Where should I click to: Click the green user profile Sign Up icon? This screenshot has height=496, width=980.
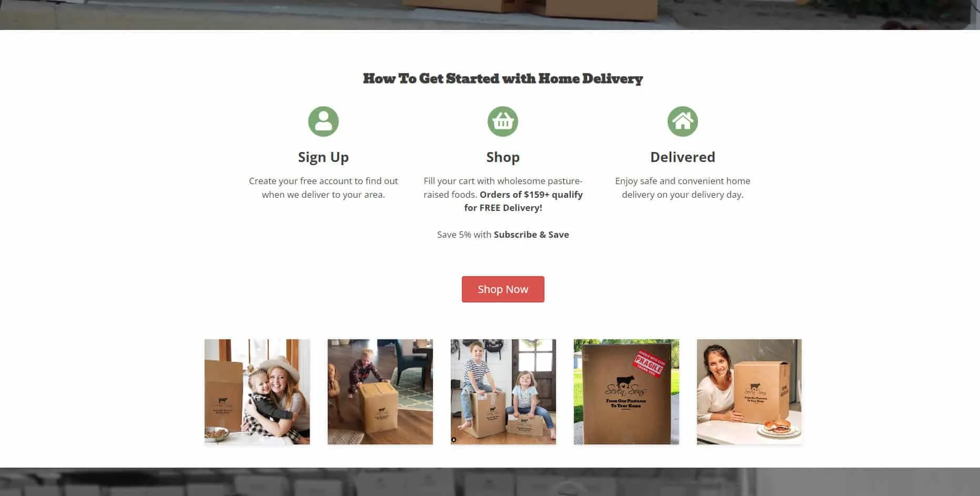point(323,122)
